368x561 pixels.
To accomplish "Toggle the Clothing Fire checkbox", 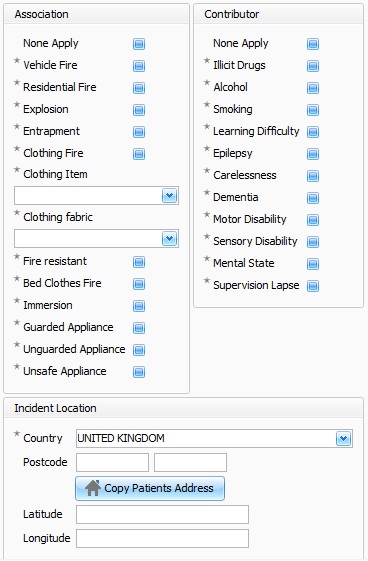I will [x=139, y=154].
